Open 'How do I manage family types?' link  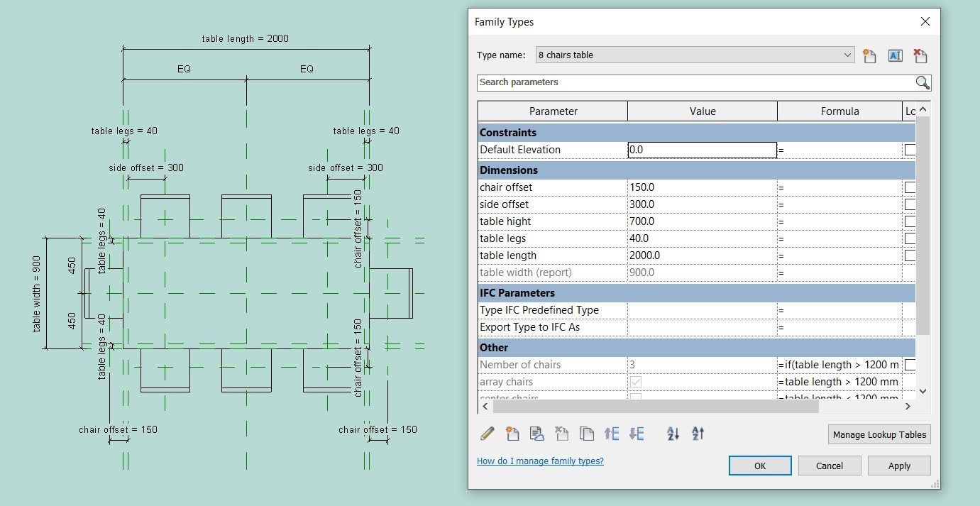click(x=540, y=461)
